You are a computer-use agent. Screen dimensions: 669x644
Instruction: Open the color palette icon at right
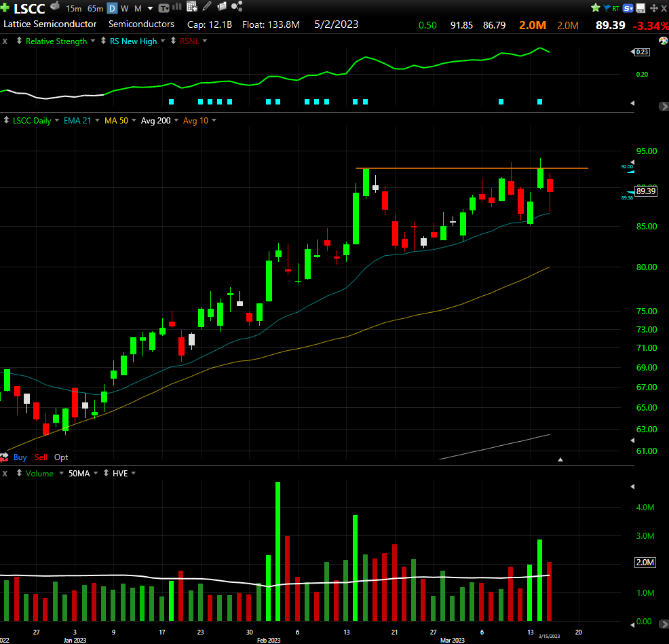coord(664,41)
